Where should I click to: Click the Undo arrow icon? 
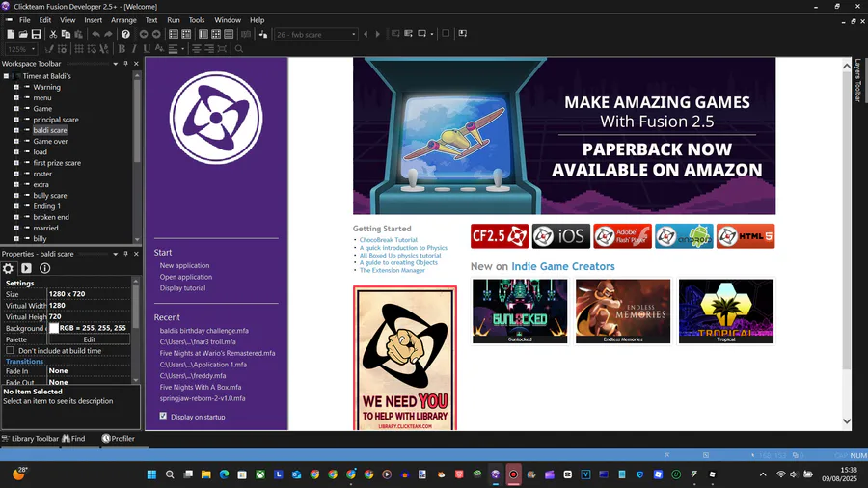coord(96,35)
